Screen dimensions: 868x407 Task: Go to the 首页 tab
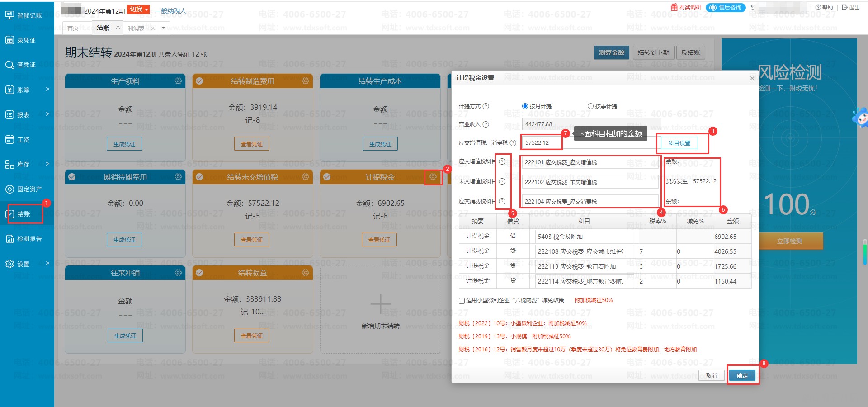tap(73, 28)
